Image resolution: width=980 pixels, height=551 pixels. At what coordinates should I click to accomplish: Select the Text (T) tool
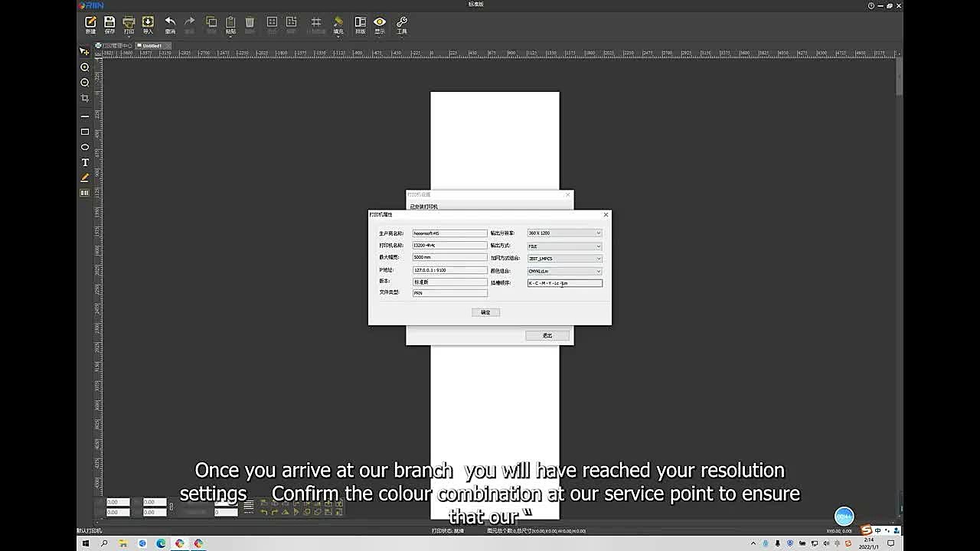85,162
